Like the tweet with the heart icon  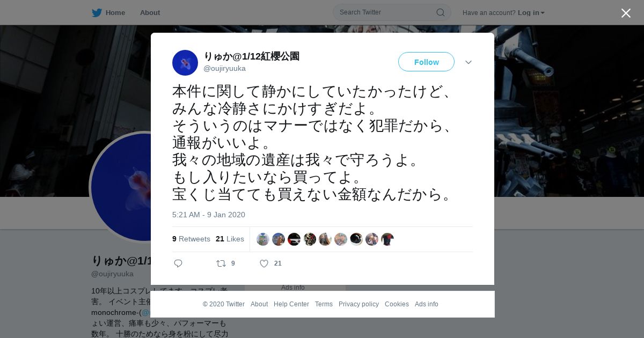(x=264, y=263)
